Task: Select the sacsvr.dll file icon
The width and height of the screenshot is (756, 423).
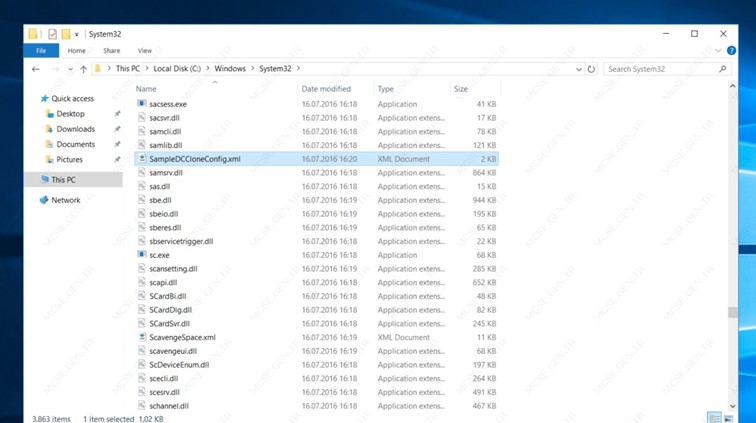Action: click(142, 118)
